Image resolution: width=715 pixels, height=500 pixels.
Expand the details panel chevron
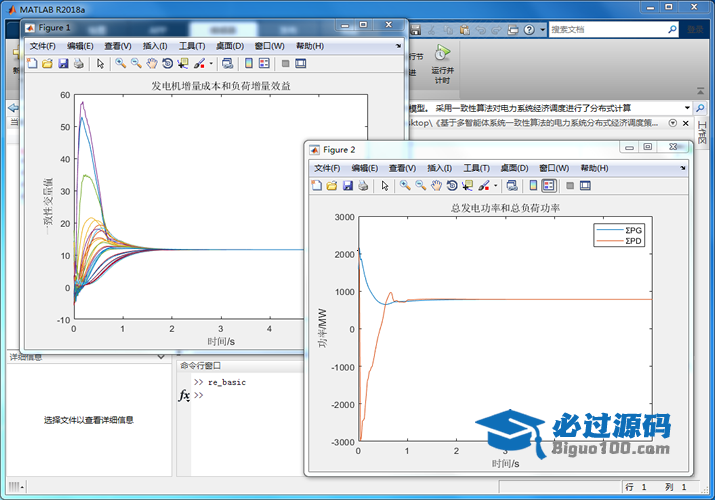(x=160, y=357)
